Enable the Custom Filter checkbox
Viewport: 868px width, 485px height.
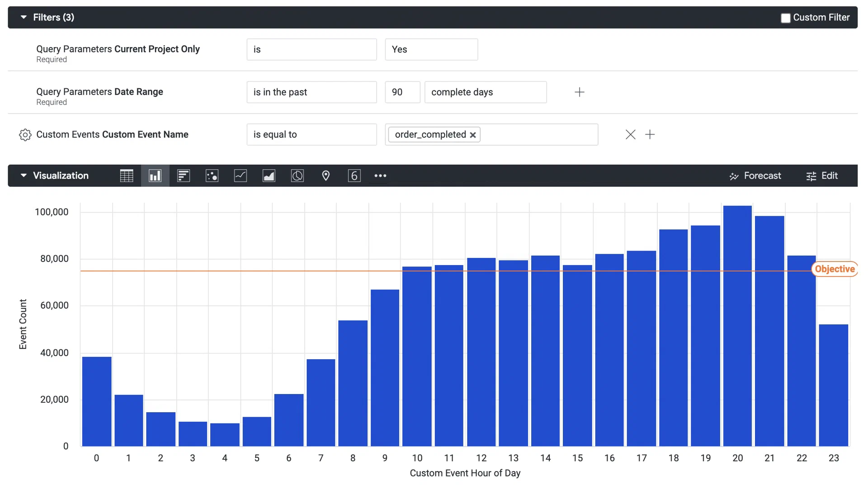pyautogui.click(x=785, y=17)
